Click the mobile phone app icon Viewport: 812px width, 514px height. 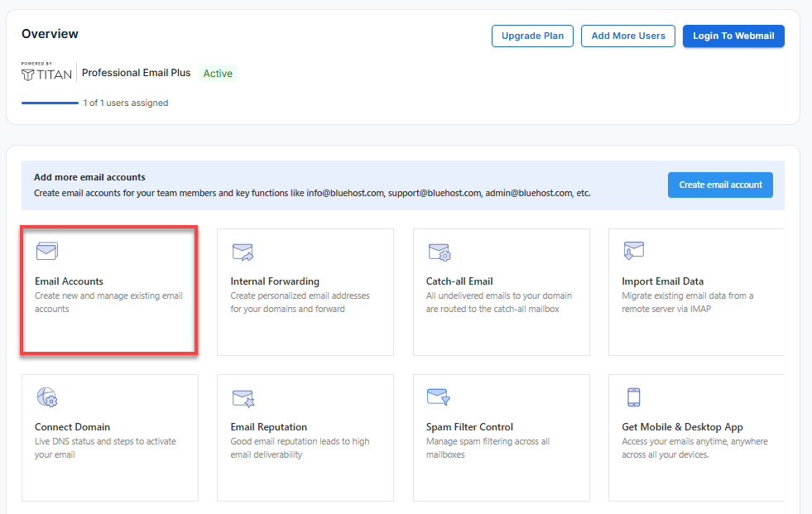(x=634, y=397)
